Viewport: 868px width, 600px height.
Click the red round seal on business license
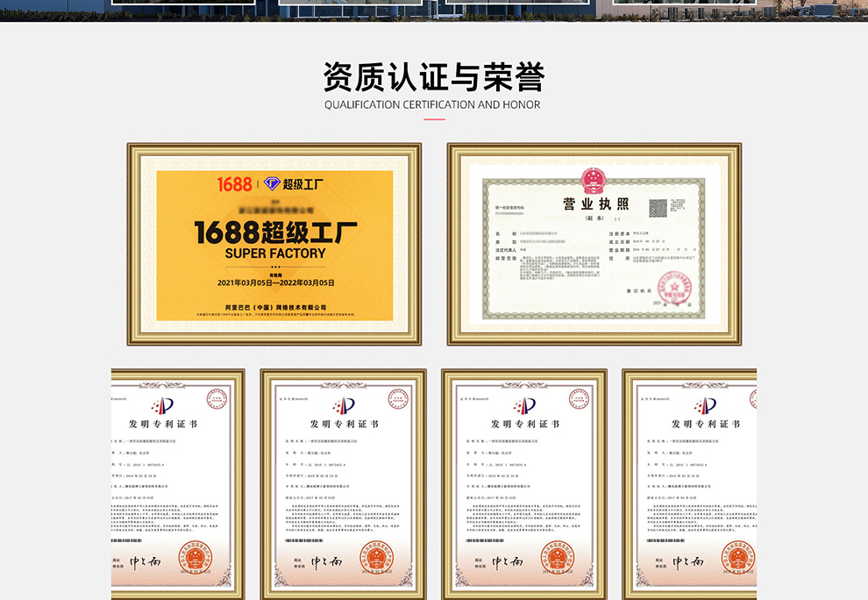(674, 288)
